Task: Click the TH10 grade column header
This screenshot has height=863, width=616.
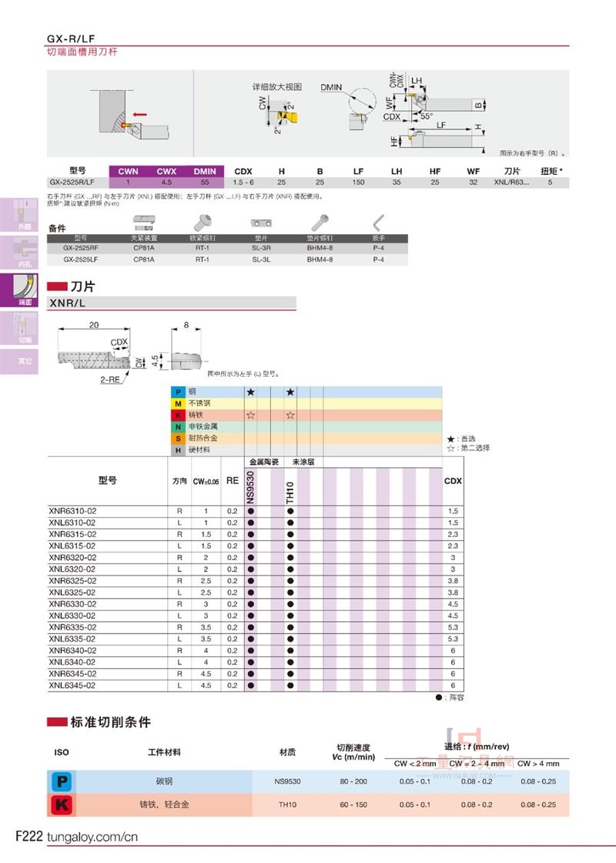Action: pyautogui.click(x=290, y=492)
